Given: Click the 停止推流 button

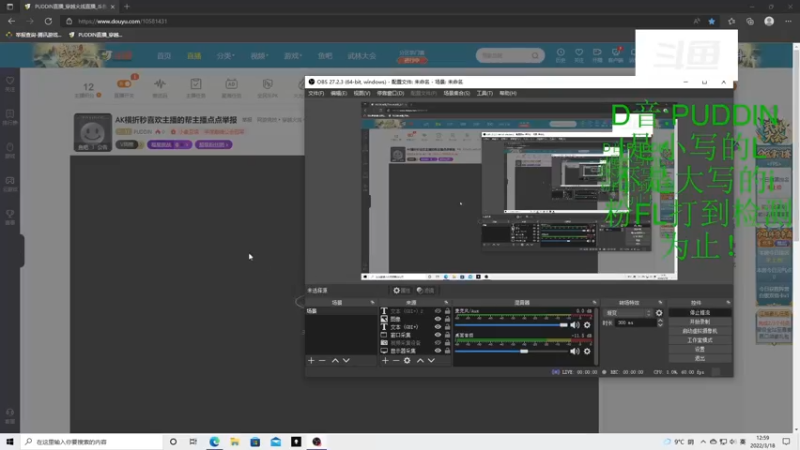Looking at the screenshot, I should [x=699, y=312].
